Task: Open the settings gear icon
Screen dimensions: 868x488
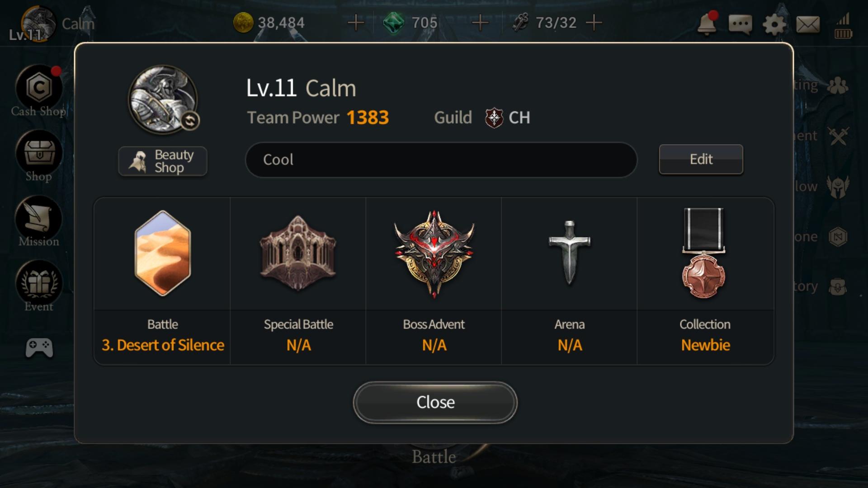Action: [x=774, y=24]
